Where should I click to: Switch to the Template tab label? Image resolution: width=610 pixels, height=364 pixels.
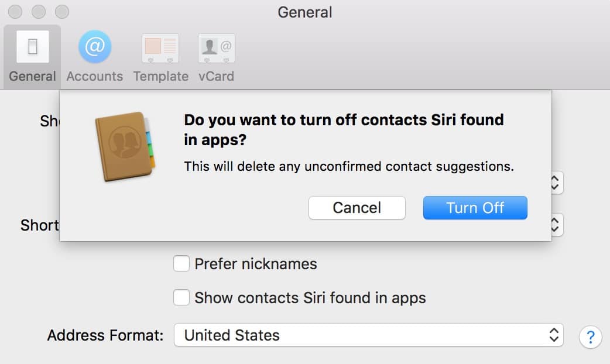[x=160, y=76]
